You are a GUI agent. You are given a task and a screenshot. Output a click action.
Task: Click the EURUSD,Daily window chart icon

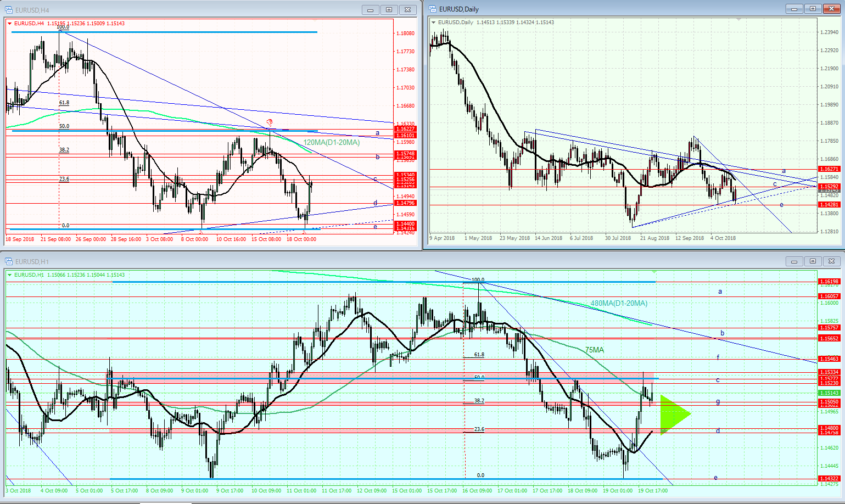click(433, 9)
